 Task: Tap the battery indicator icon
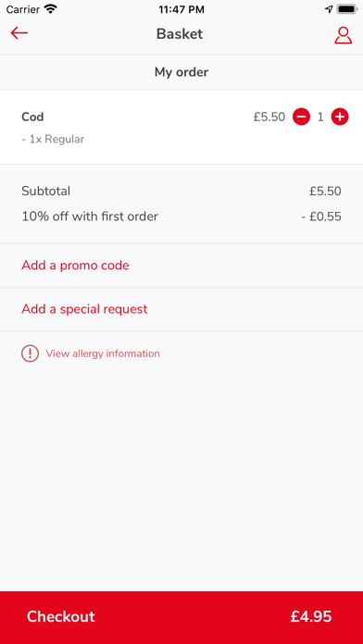pos(347,9)
